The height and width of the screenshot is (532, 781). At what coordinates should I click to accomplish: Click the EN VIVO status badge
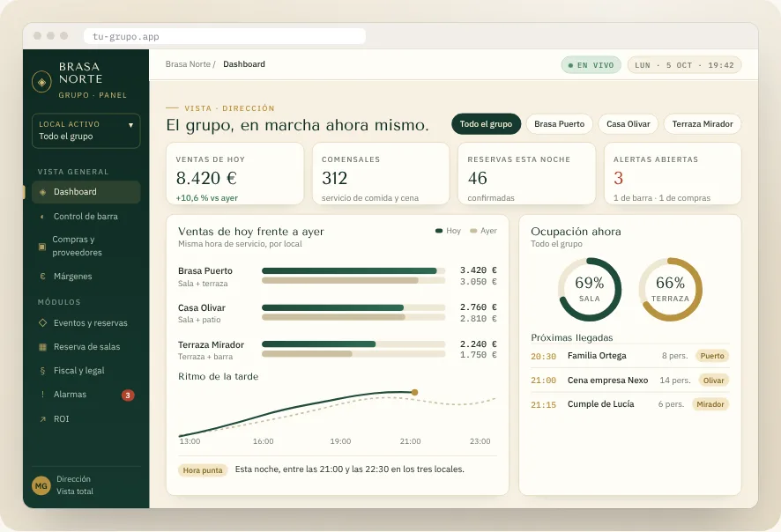(591, 65)
